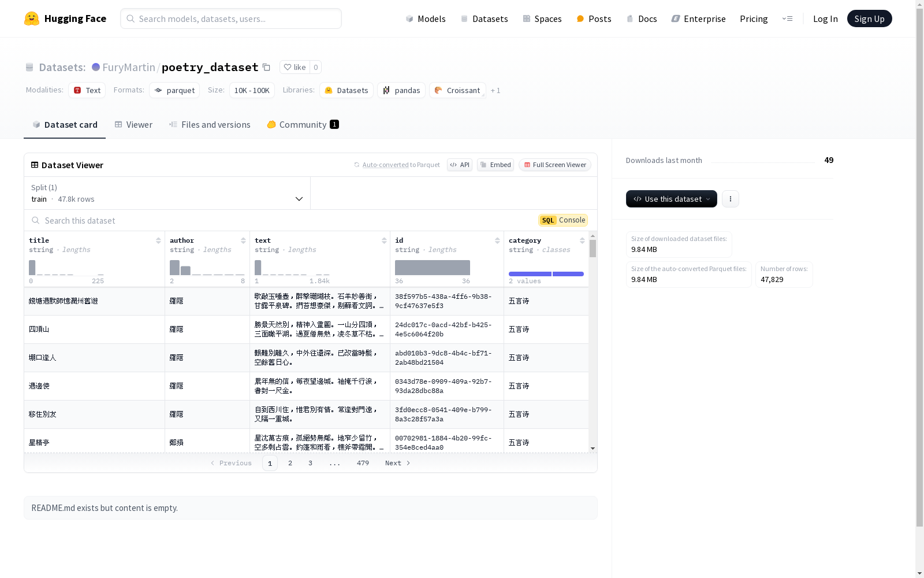Open Full Screen Viewer
Screen dimensions: 924x578
[x=554, y=165]
